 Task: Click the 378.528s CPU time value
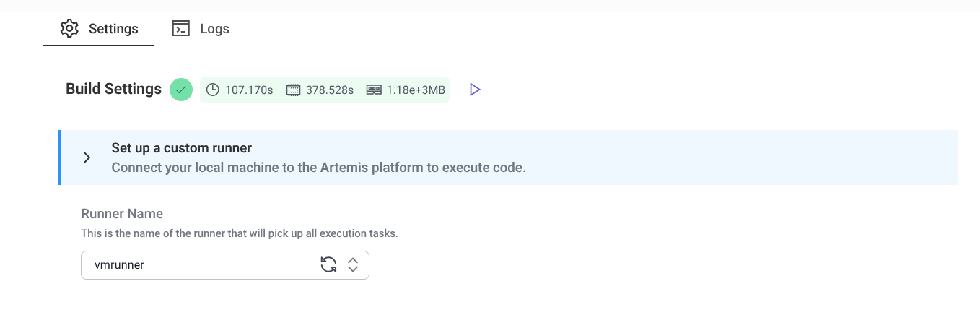330,90
